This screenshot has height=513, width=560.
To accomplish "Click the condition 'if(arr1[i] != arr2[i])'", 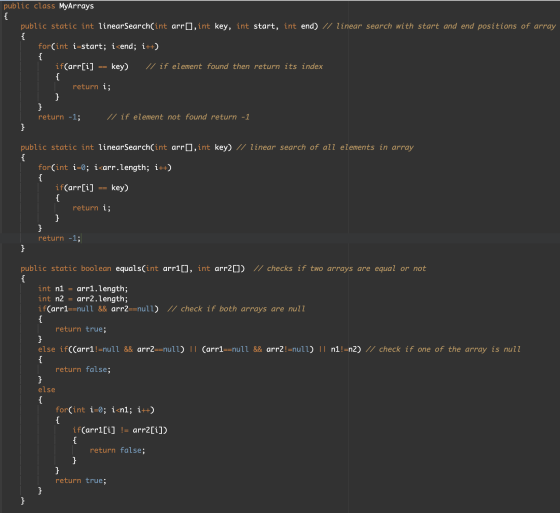I will pyautogui.click(x=120, y=430).
